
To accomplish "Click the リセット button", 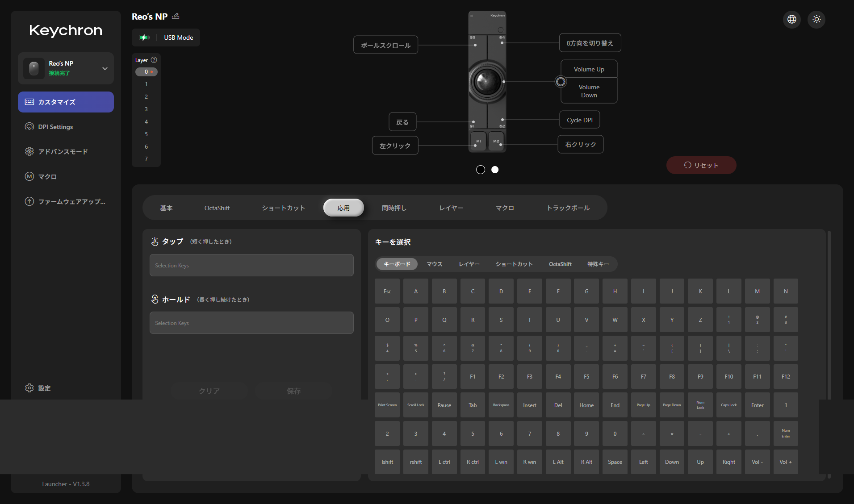I will point(701,165).
